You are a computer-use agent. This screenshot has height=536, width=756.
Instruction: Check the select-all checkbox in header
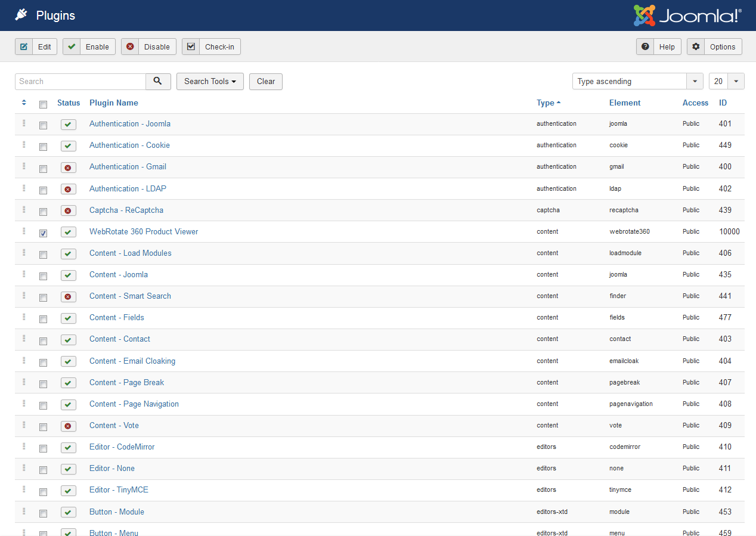[x=43, y=104]
